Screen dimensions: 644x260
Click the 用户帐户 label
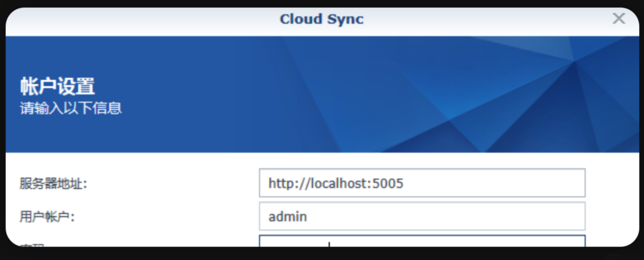point(47,217)
